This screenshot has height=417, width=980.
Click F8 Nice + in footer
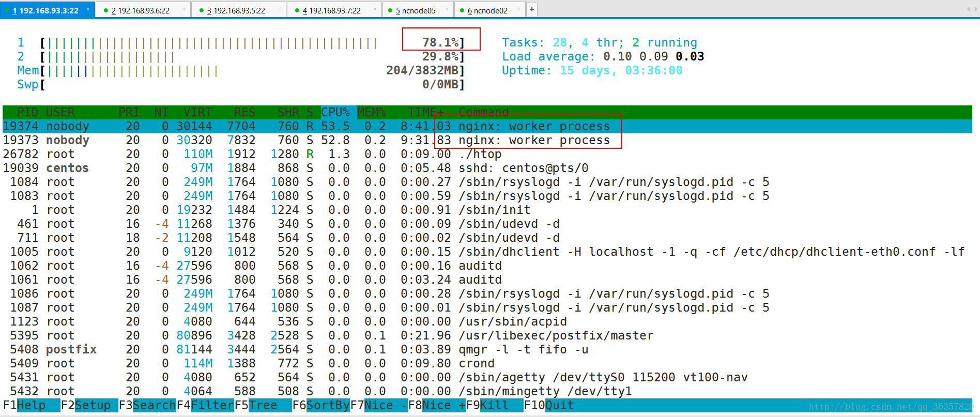[x=437, y=405]
